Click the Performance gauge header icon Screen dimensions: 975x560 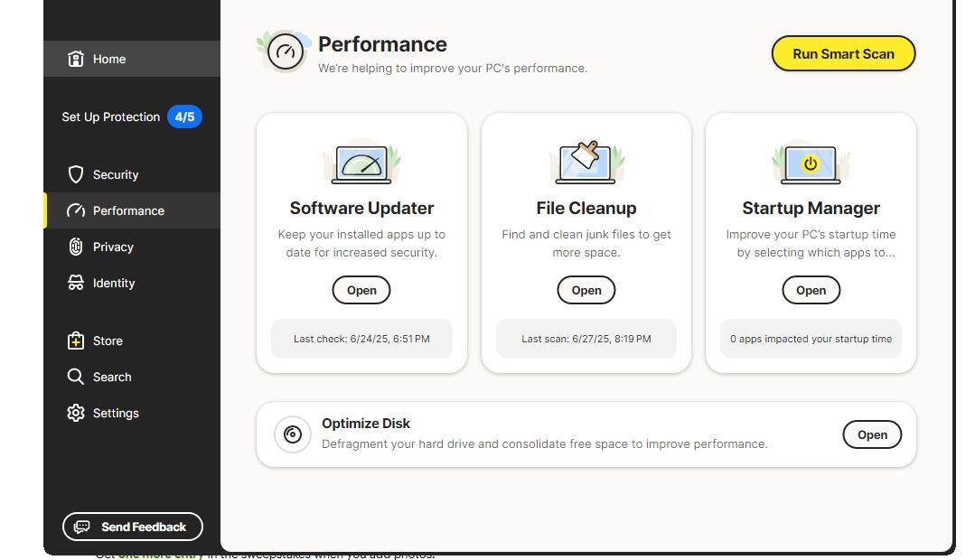[286, 52]
